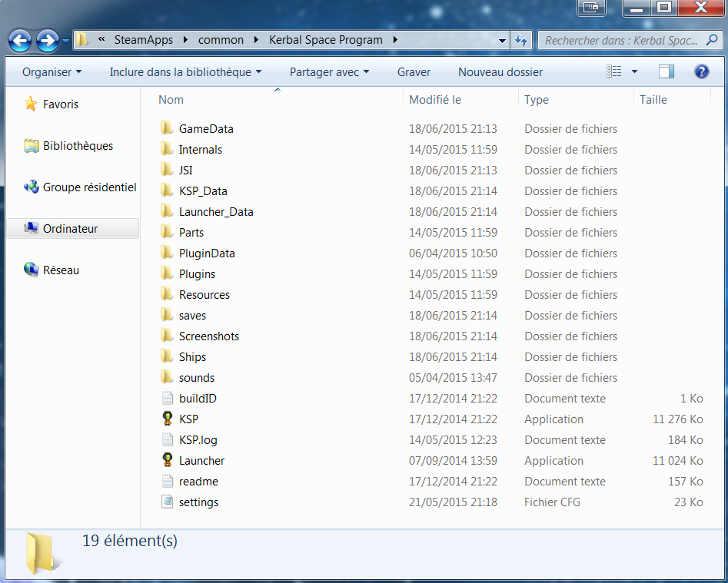Open Help with the question mark icon
This screenshot has height=583, width=728.
click(x=702, y=71)
